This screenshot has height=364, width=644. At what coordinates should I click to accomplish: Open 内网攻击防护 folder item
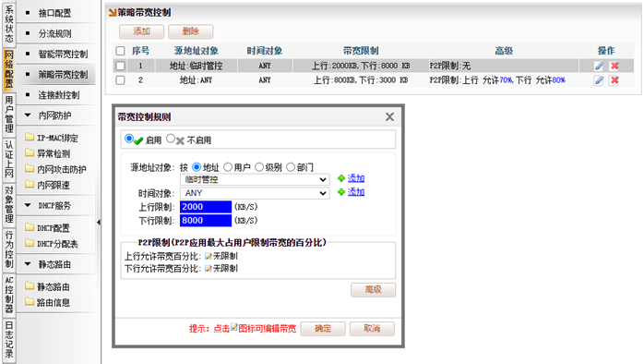56,169
